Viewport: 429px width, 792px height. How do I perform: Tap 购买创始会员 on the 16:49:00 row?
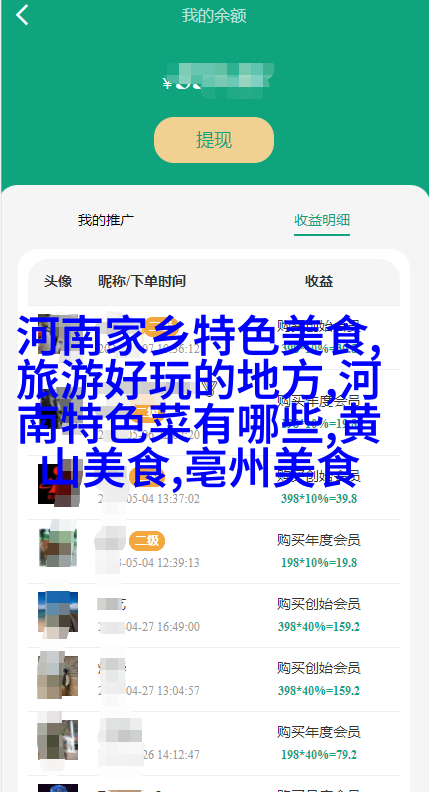[x=318, y=604]
